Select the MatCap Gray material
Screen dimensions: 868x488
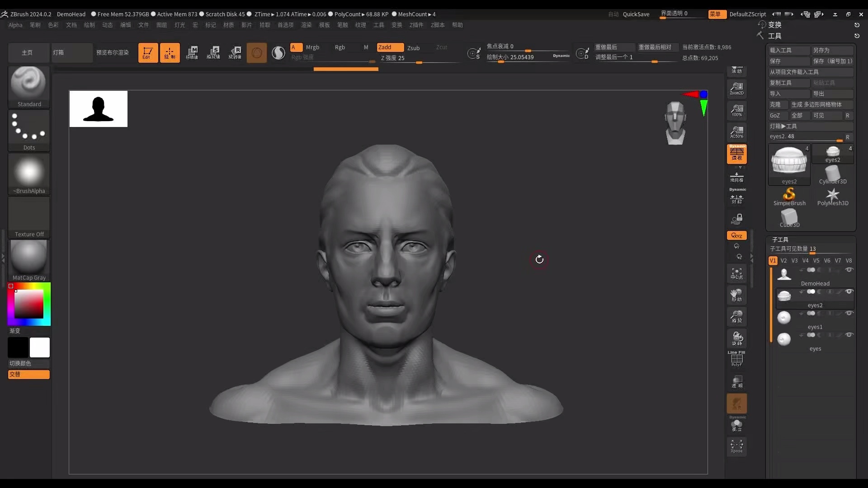28,255
